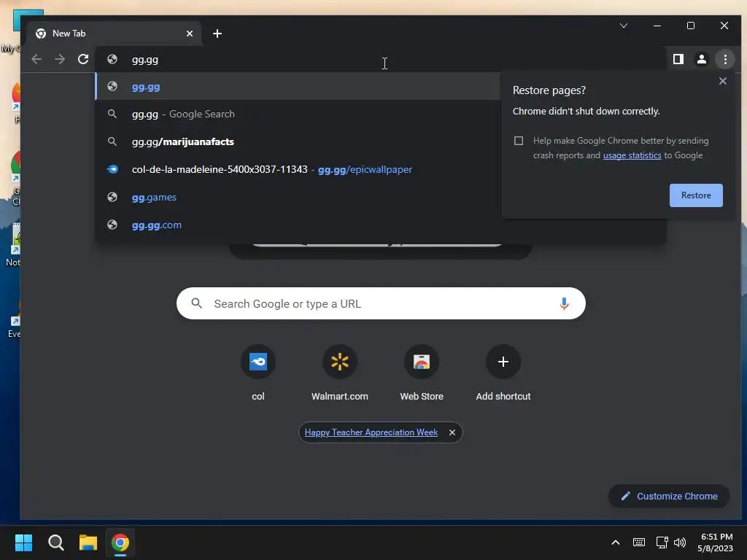Click inside the address bar text

[145, 60]
